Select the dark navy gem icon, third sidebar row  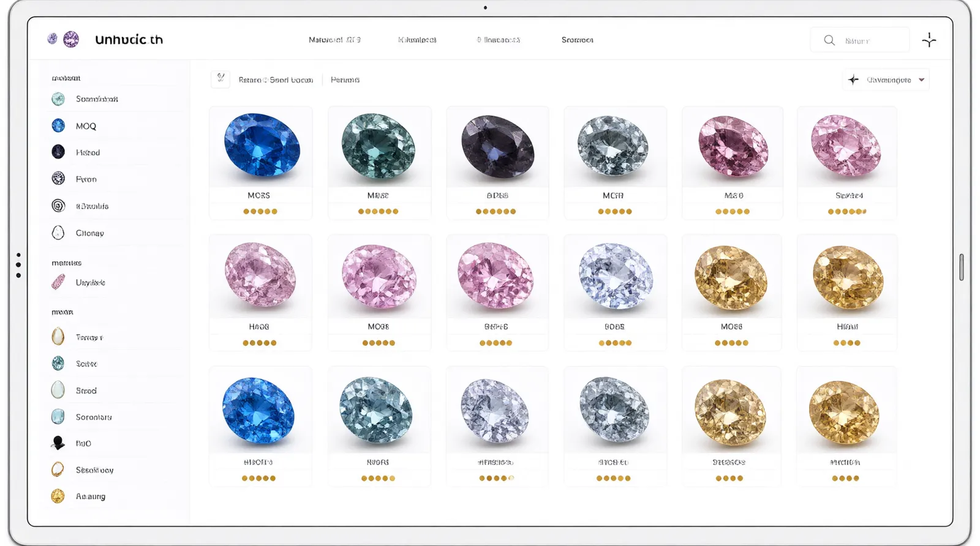(58, 152)
